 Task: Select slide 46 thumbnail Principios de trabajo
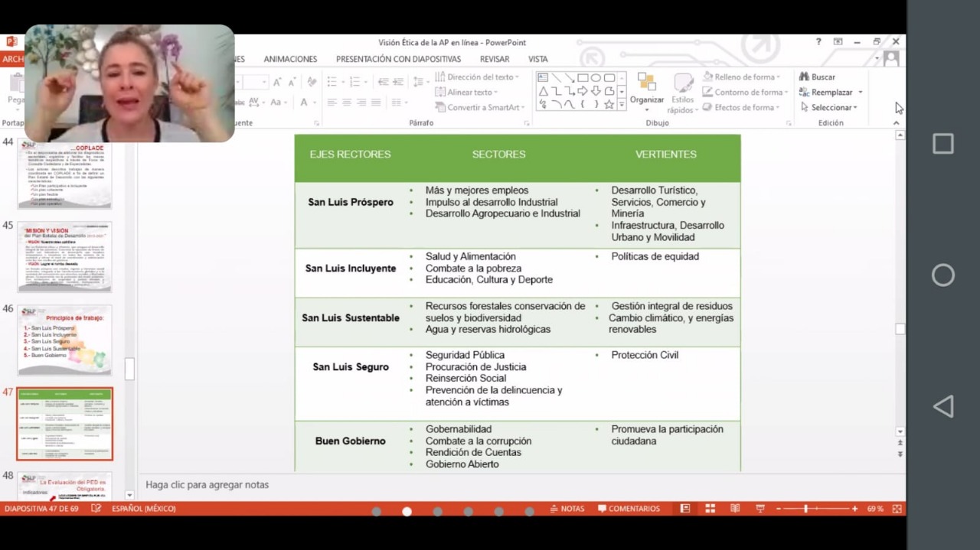65,340
